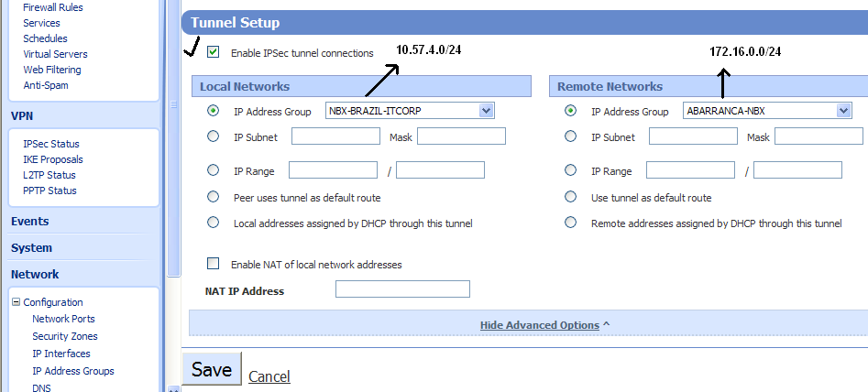Click the NAT IP Address field
The image size is (868, 392).
pos(402,289)
